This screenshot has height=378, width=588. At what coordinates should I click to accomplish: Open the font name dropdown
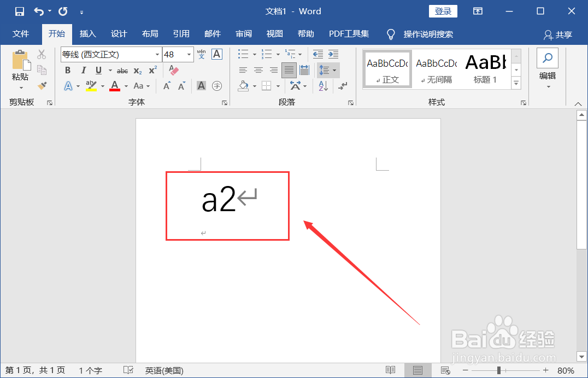(157, 55)
